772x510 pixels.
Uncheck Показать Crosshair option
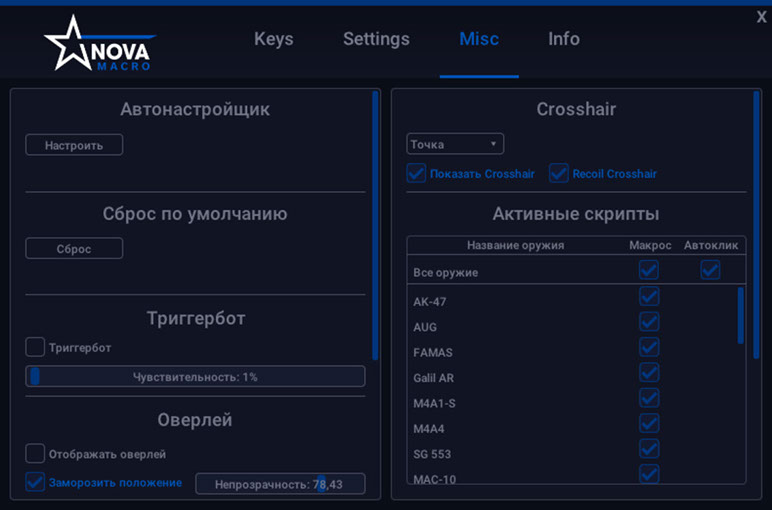[417, 173]
